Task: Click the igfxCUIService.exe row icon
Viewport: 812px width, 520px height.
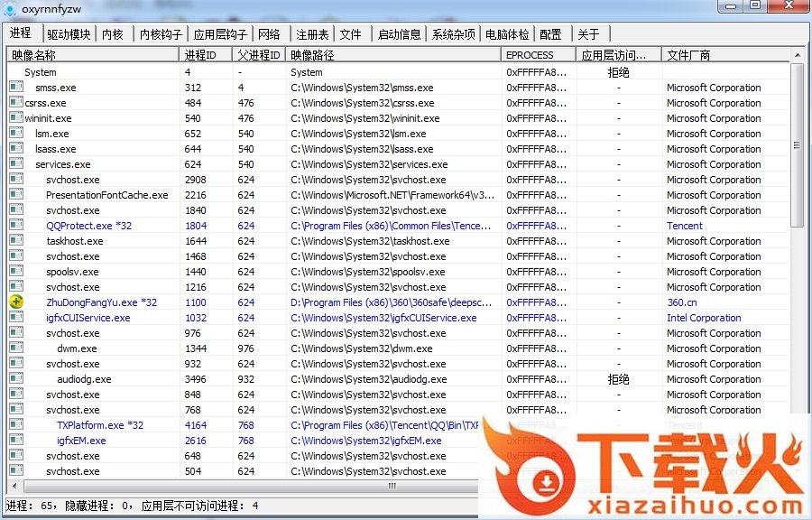Action: pos(16,317)
